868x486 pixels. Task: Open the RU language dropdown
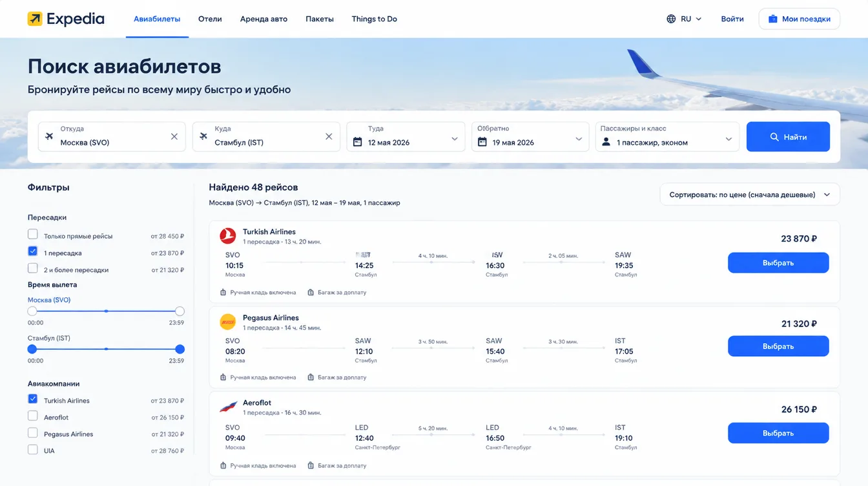(x=684, y=19)
